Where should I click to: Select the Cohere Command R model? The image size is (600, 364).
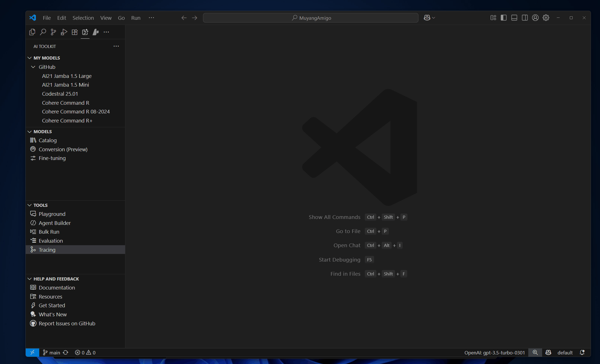[x=75, y=103]
